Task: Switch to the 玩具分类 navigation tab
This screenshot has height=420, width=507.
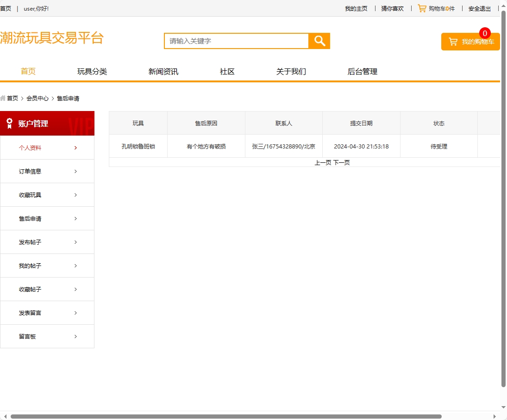Action: (x=92, y=71)
